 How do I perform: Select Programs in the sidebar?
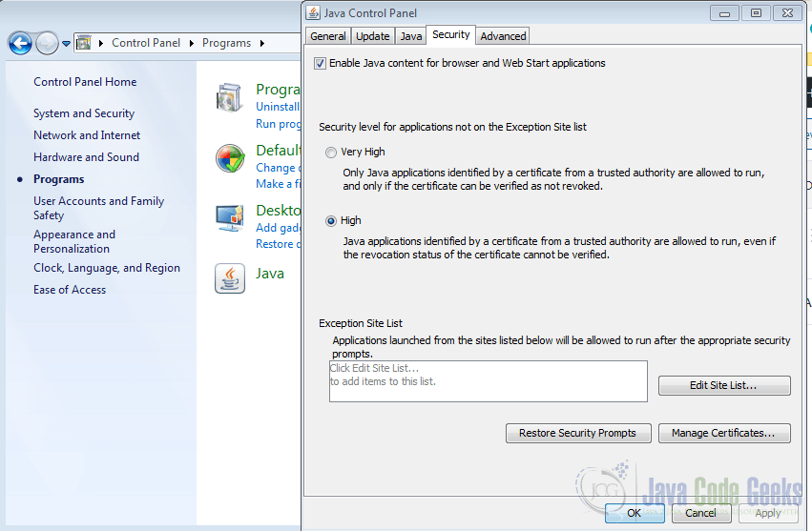click(x=58, y=179)
